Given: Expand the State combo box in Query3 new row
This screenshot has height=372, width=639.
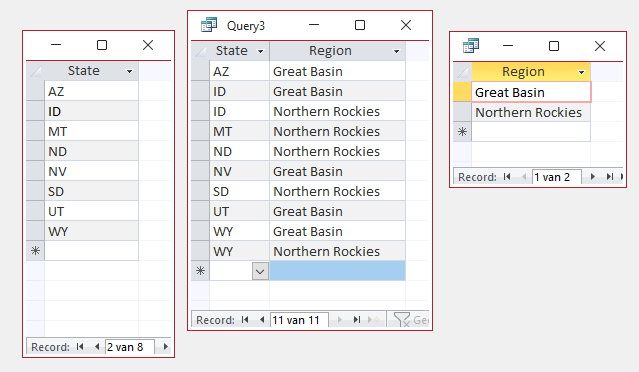Looking at the screenshot, I should pos(260,271).
